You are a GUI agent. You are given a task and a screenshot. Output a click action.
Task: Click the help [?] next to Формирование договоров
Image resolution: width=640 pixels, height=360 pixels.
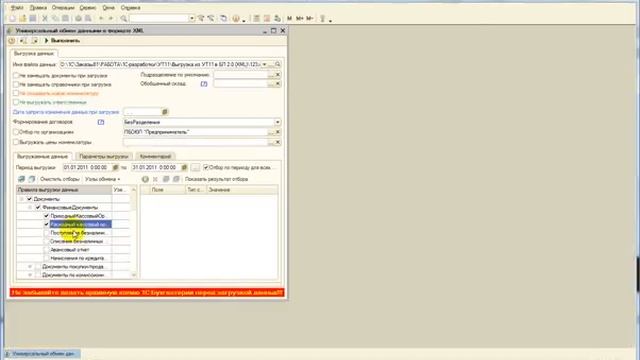101,122
